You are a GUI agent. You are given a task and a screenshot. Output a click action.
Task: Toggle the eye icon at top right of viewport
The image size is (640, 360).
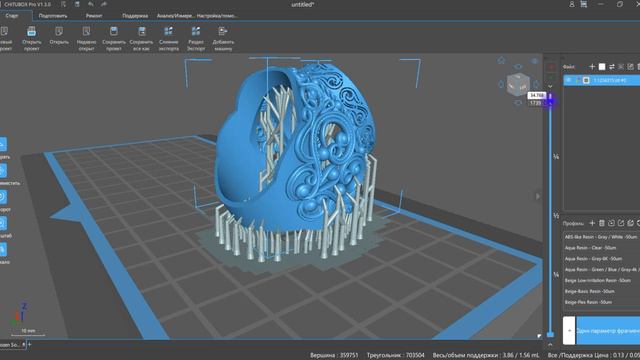click(535, 61)
